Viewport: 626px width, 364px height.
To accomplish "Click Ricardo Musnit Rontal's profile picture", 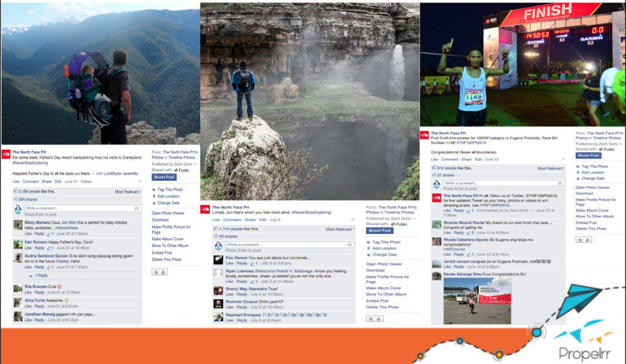I will point(436,225).
